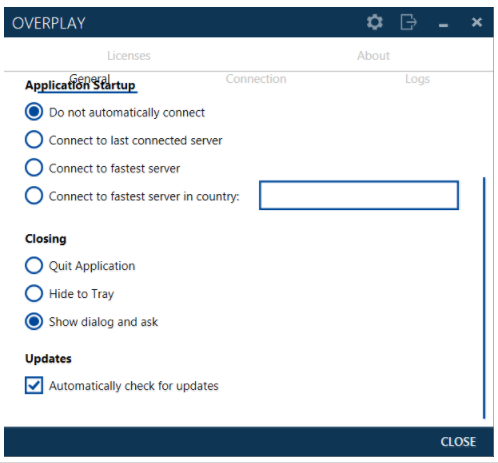Screen dimensions: 498x463
Task: Switch to the Connection tab
Action: pyautogui.click(x=256, y=79)
